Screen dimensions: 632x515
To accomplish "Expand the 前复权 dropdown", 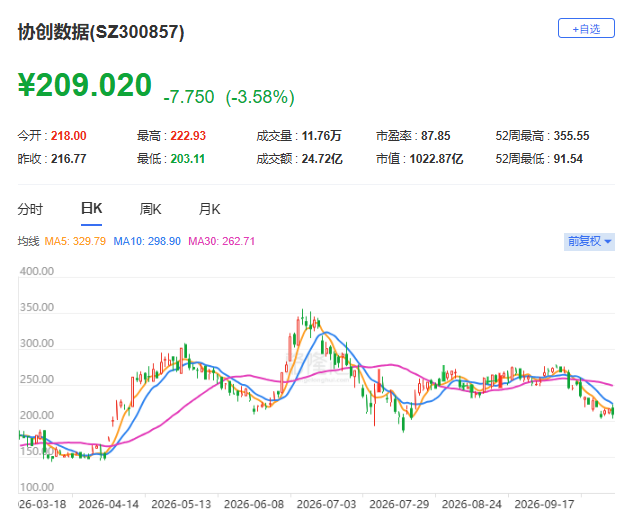I will point(589,241).
